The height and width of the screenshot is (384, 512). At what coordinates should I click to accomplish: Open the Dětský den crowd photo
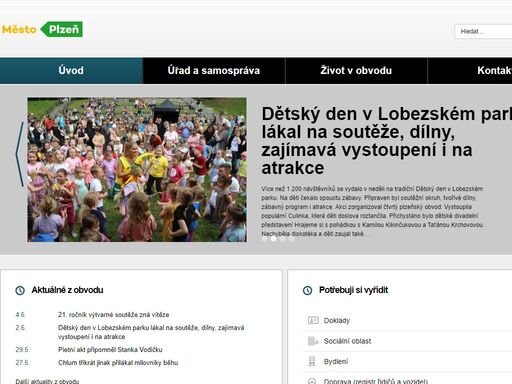point(137,170)
